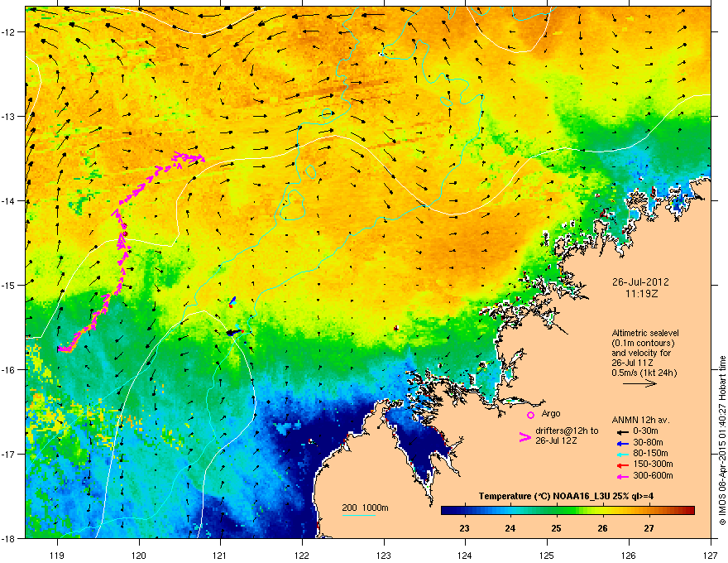Click the '30-80m' depth label
The height and width of the screenshot is (563, 728).
pos(648,442)
